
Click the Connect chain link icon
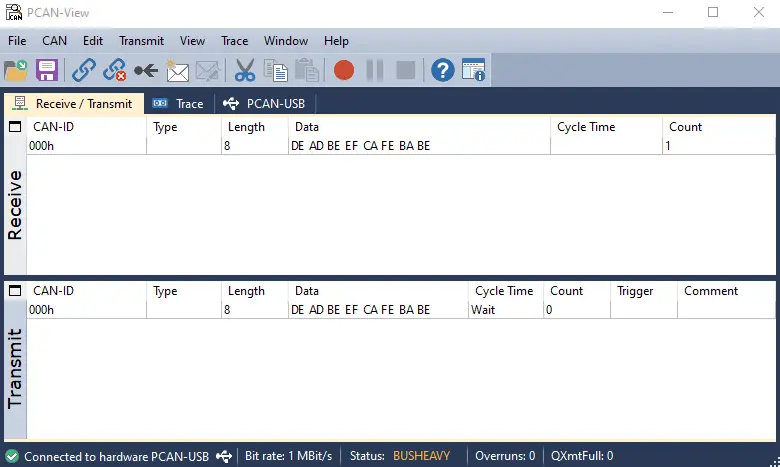(x=85, y=70)
